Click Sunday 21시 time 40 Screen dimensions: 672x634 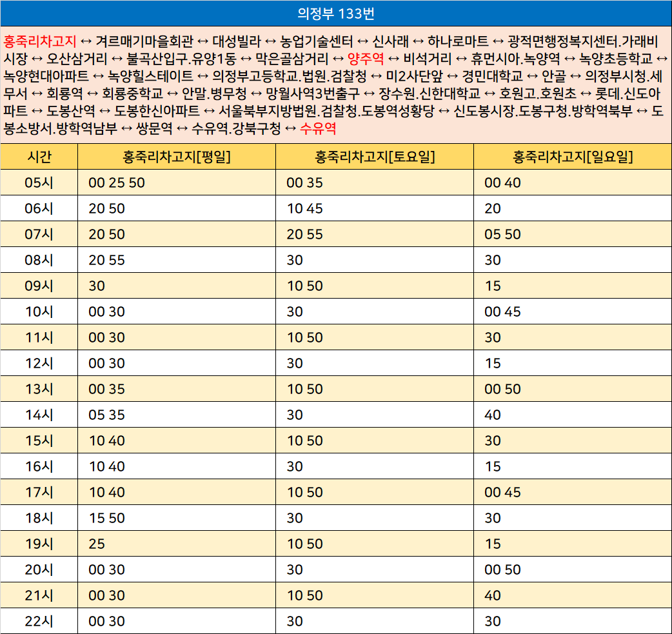[493, 595]
